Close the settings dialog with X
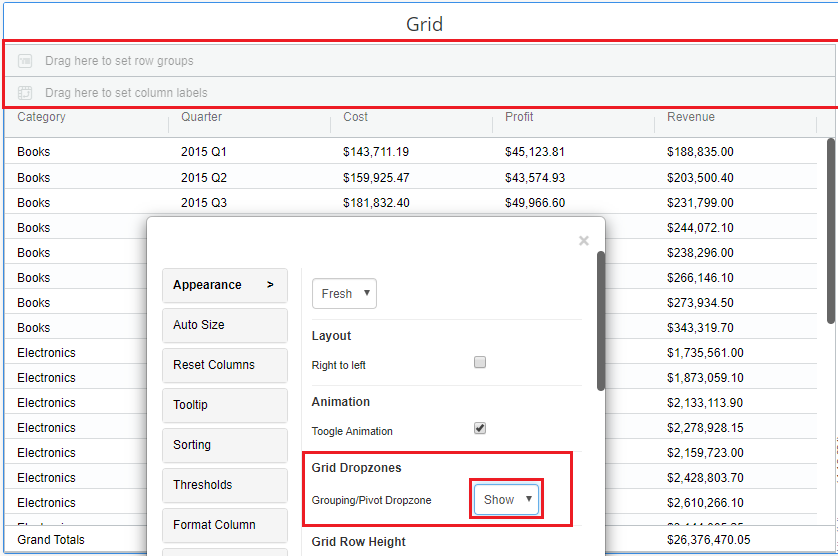Image resolution: width=838 pixels, height=556 pixels. [584, 241]
